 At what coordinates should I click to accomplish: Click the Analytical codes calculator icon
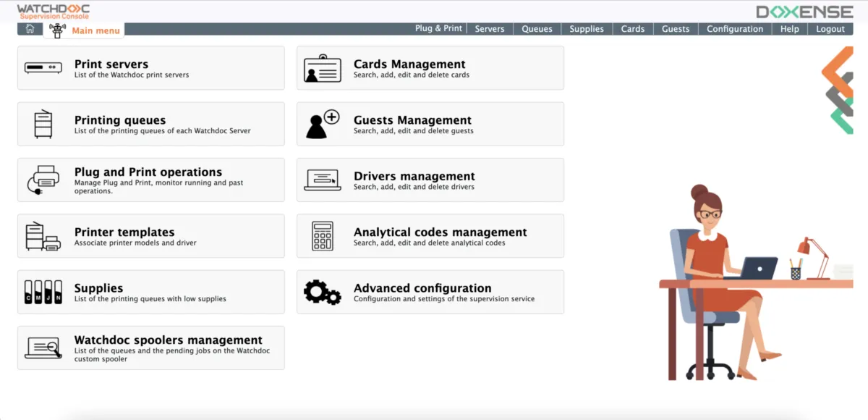click(x=323, y=236)
